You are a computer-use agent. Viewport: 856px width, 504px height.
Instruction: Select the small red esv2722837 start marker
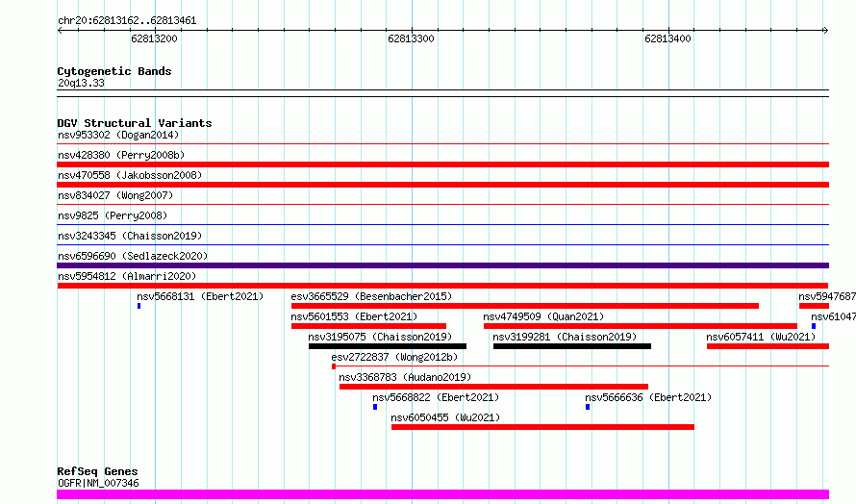[x=334, y=366]
